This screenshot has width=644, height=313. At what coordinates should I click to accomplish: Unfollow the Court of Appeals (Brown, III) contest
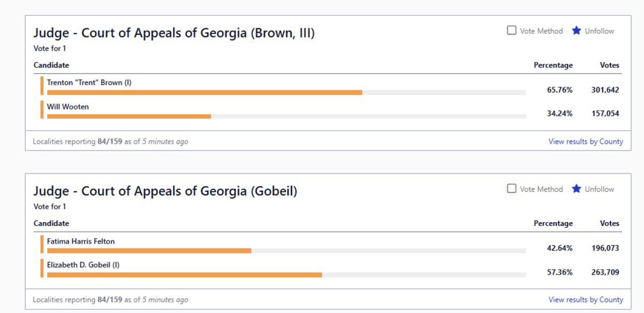tap(593, 31)
